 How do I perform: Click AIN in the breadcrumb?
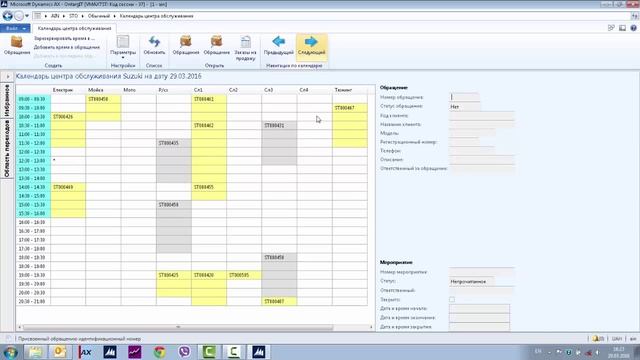pyautogui.click(x=55, y=16)
